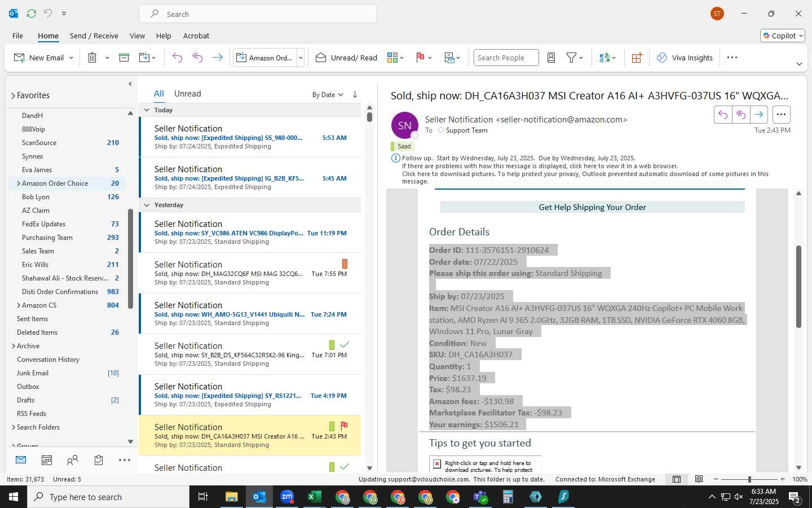Collapse the folder pane arrow
This screenshot has height=508, width=812.
pos(130,84)
